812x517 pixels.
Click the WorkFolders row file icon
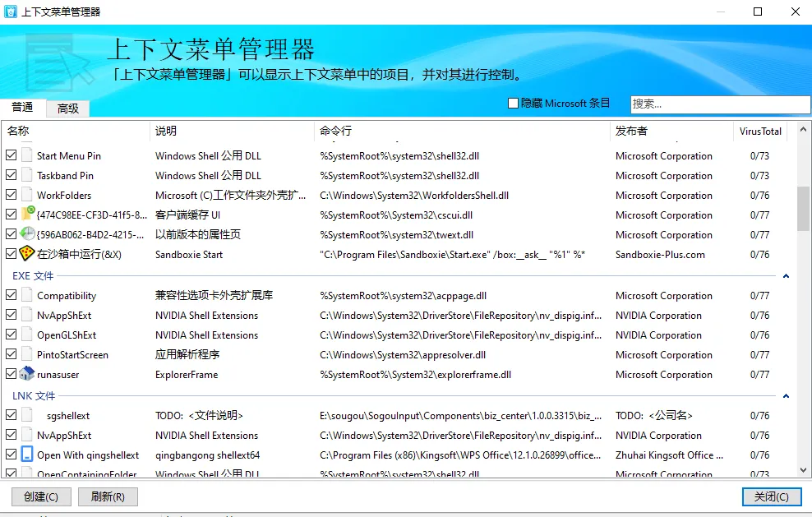point(26,194)
